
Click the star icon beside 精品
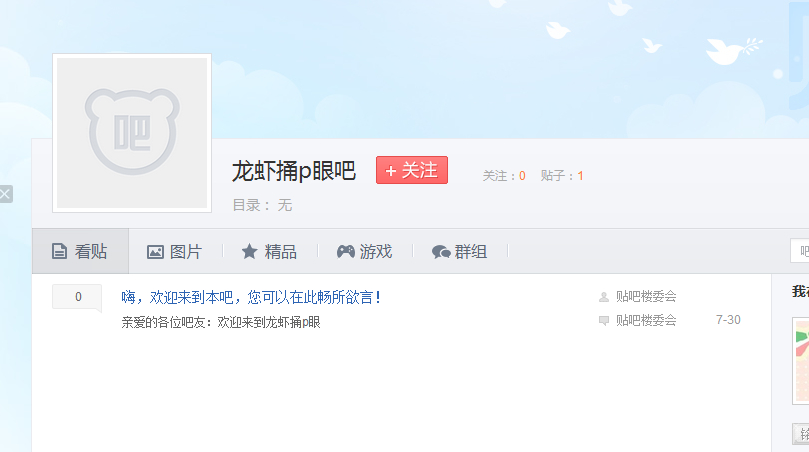[250, 251]
